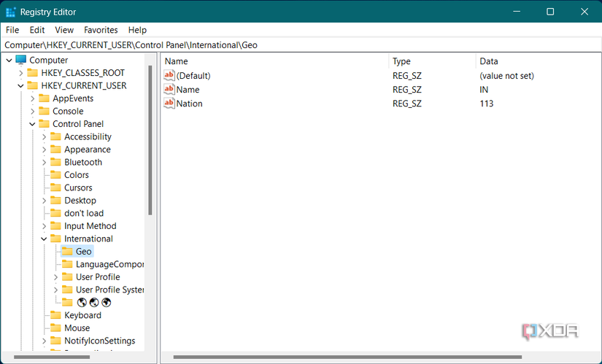Click the registry path address bar
The width and height of the screenshot is (602, 364).
301,45
